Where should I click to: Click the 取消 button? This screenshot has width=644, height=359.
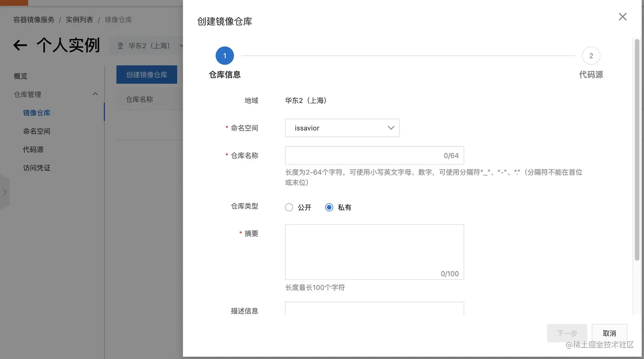tap(609, 333)
